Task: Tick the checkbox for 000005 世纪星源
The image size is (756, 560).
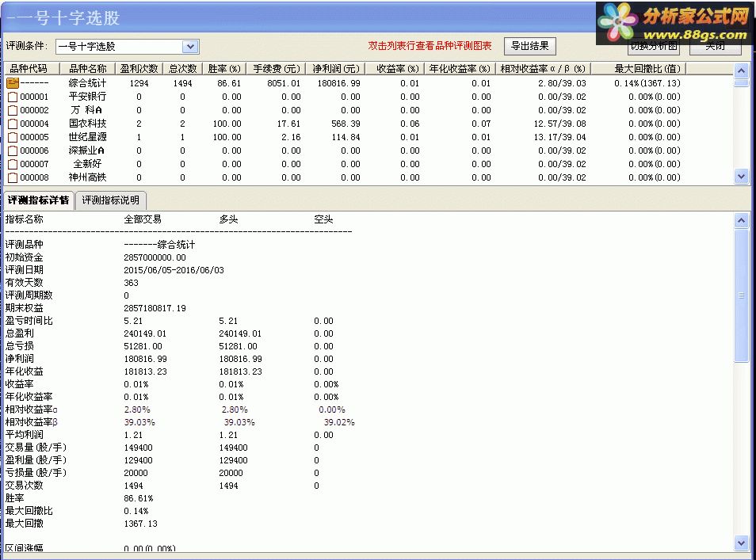Action: (x=13, y=137)
